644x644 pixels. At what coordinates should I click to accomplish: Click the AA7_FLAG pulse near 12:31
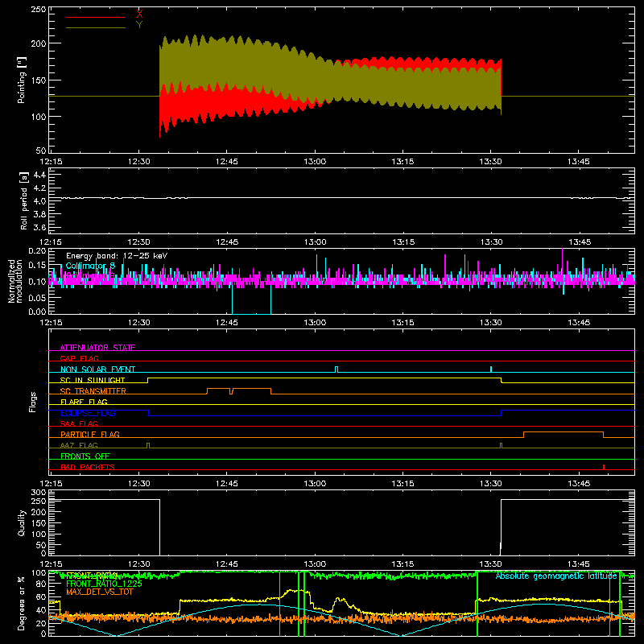(x=148, y=445)
